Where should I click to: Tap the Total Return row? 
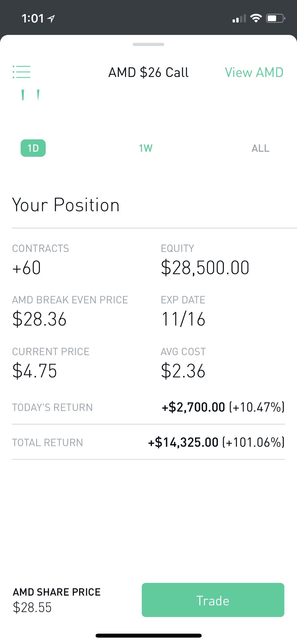pos(148,442)
